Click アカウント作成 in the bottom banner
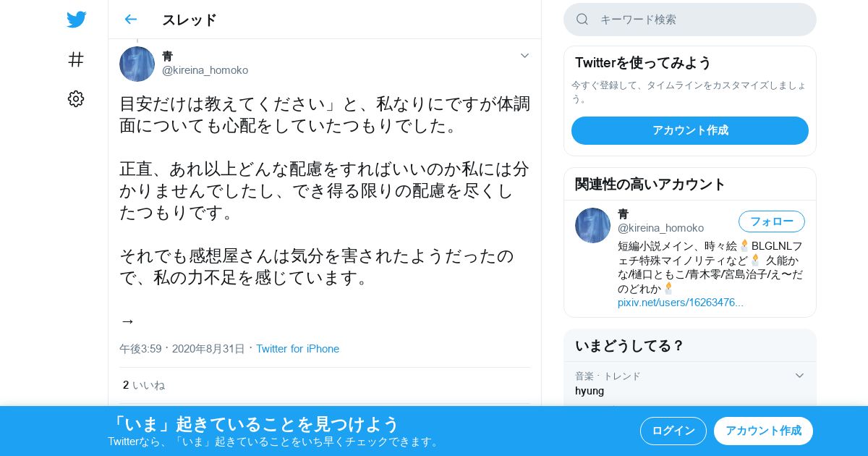Viewport: 868px width, 456px height. pos(763,431)
